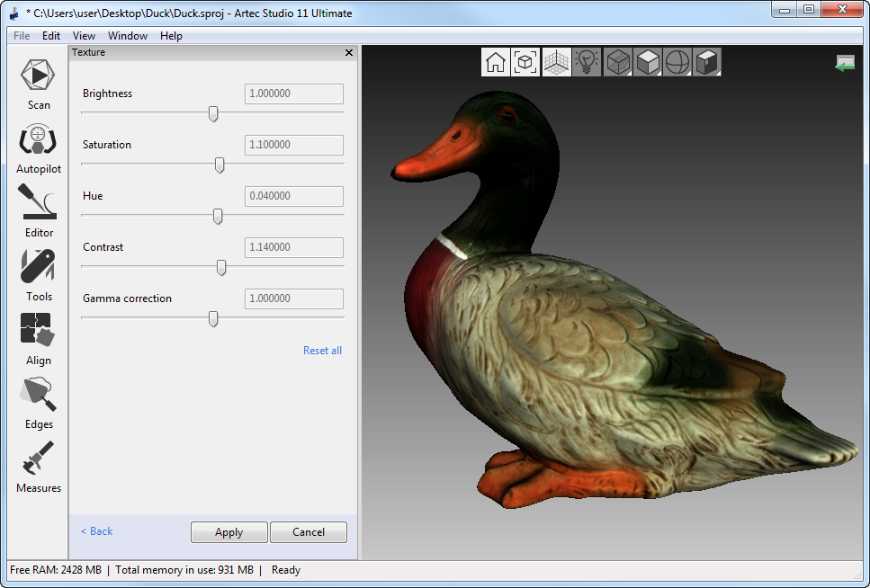Click the Home view icon in the 3D toolbar

[x=495, y=62]
